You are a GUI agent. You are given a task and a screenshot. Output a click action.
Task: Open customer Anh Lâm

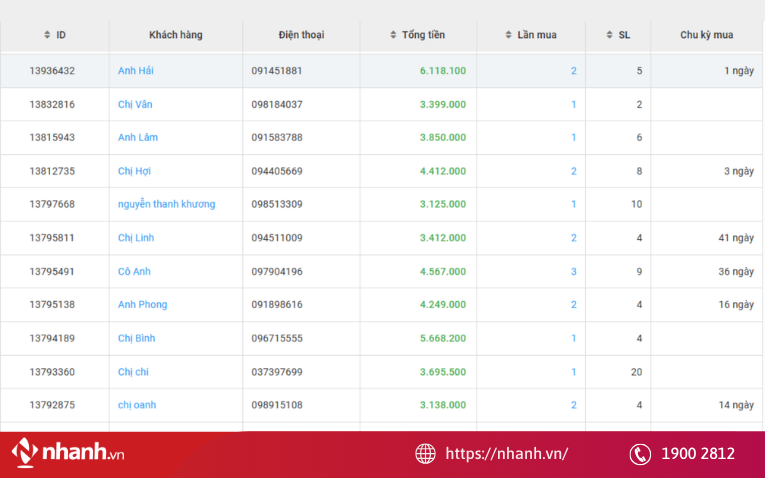point(138,138)
